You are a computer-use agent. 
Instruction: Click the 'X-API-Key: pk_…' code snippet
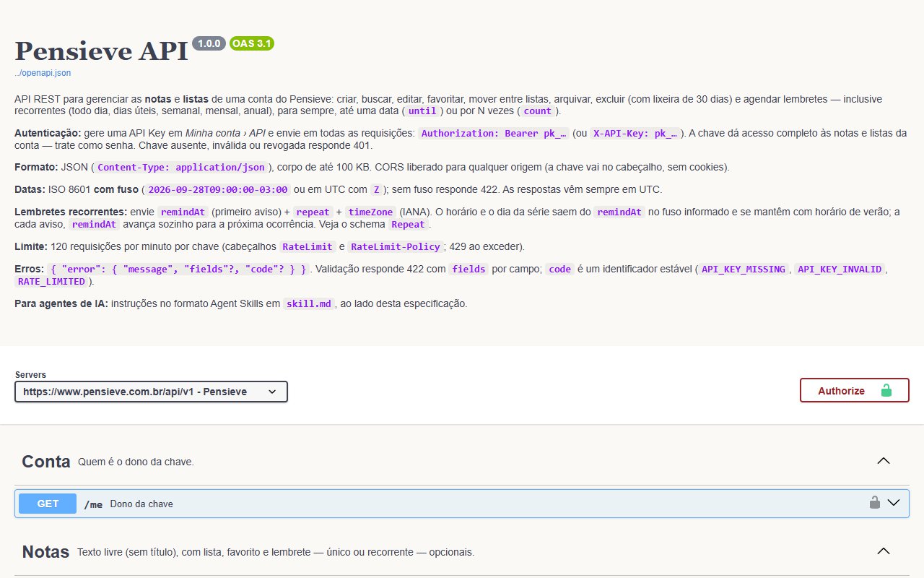point(635,133)
